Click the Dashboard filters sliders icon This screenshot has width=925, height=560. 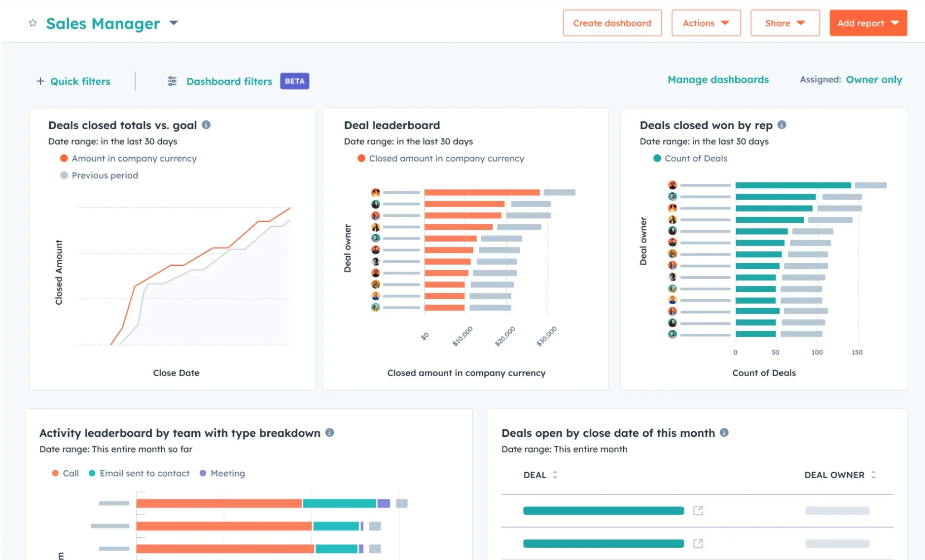pyautogui.click(x=172, y=81)
